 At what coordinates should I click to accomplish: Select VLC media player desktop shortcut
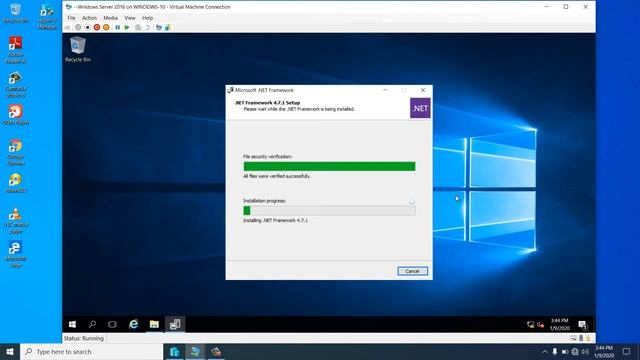point(16,220)
